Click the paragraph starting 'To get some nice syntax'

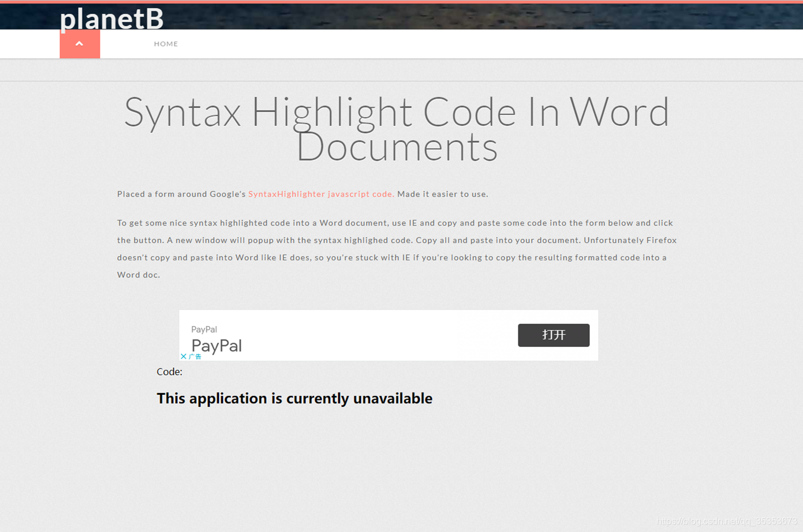397,249
